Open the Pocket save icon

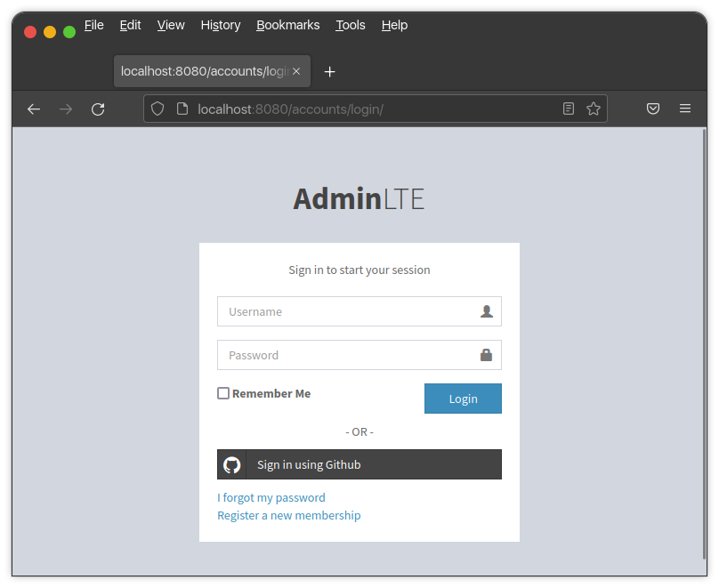653,109
